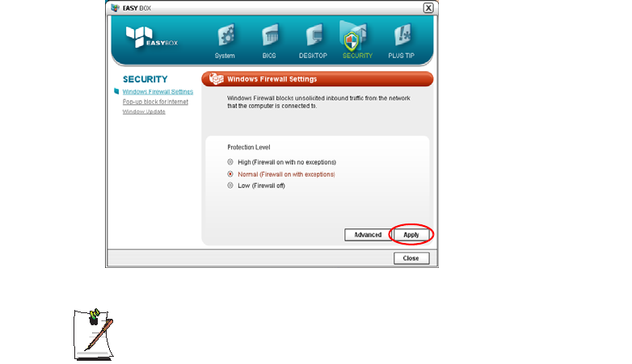Viewport: 632px width, 364px height.
Task: Click the EasyBox cube logo
Action: pos(139,36)
